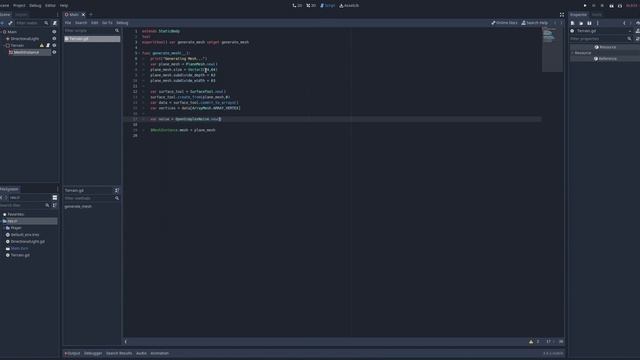Viewport: 640px width, 360px height.
Task: Stop the running project
Action: coord(602,6)
